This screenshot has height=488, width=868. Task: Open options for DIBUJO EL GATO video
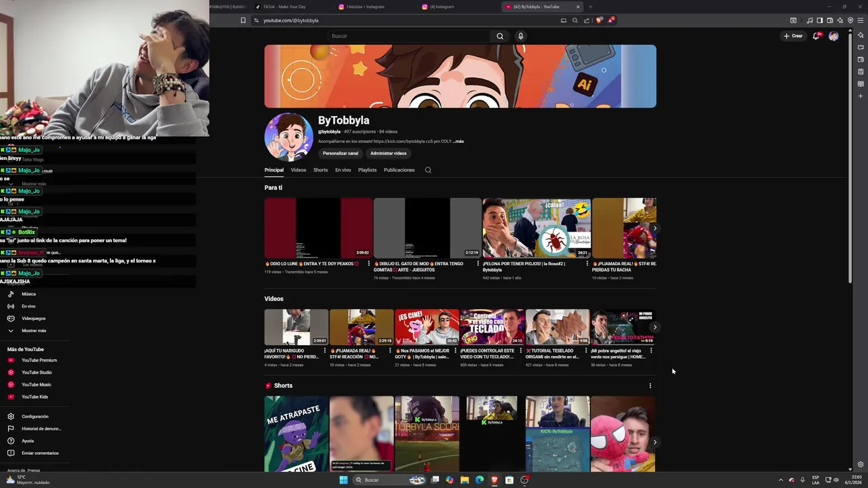point(478,264)
